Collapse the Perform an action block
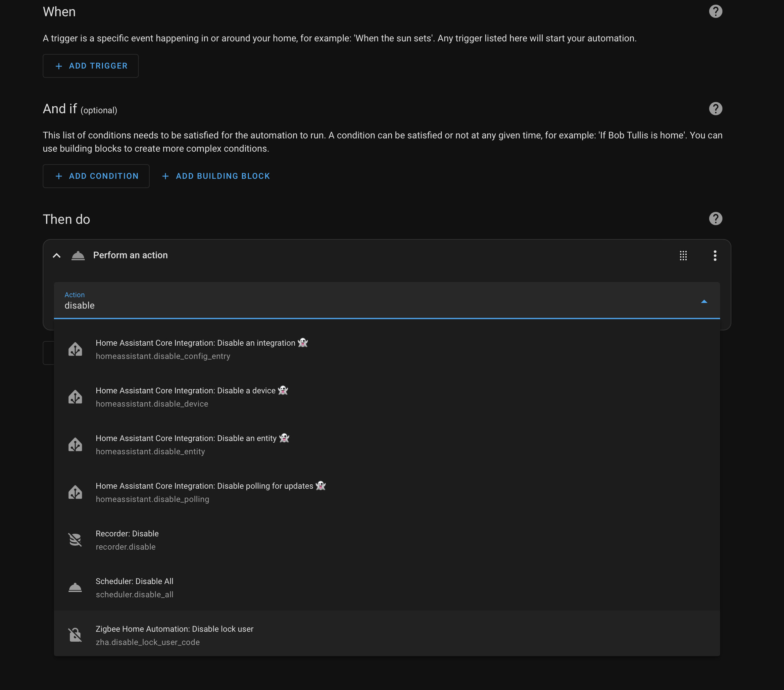Image resolution: width=784 pixels, height=690 pixels. pyautogui.click(x=56, y=256)
